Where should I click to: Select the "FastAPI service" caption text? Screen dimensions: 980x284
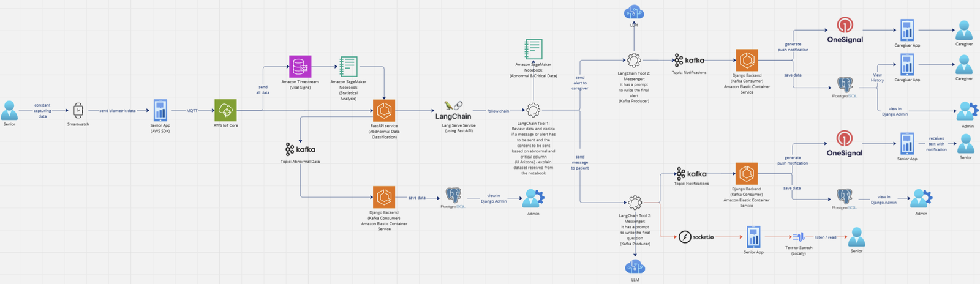click(x=384, y=126)
